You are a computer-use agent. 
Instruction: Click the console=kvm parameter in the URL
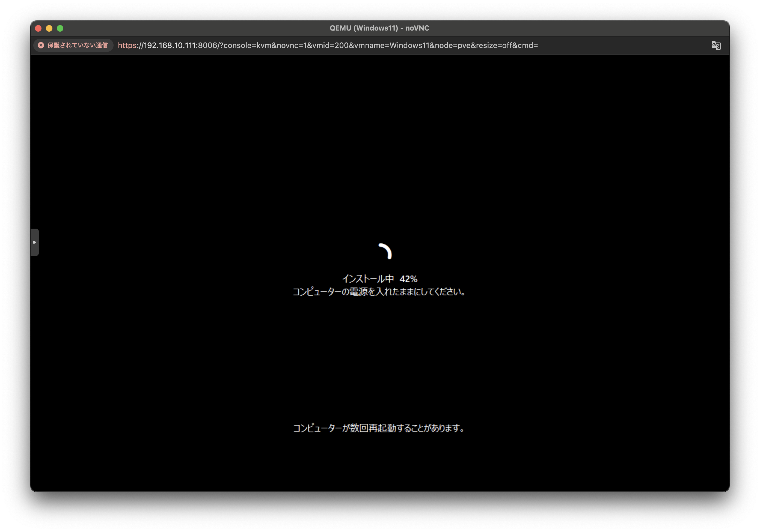point(247,45)
